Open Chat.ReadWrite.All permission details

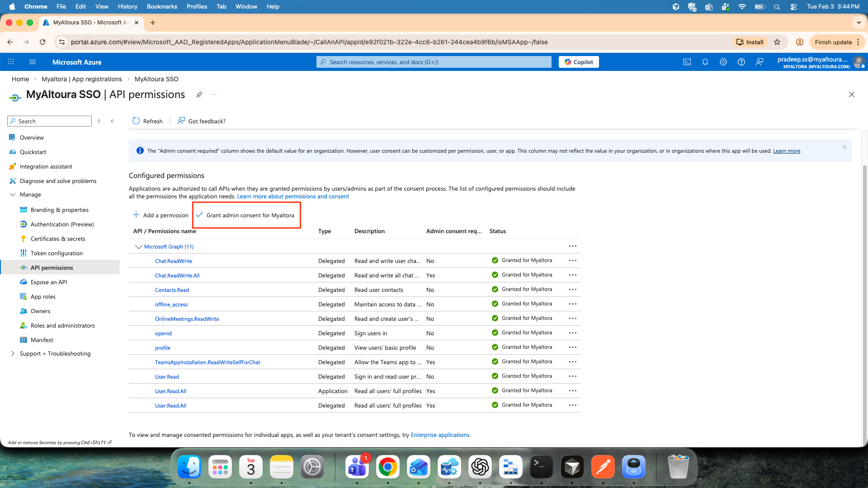(177, 275)
